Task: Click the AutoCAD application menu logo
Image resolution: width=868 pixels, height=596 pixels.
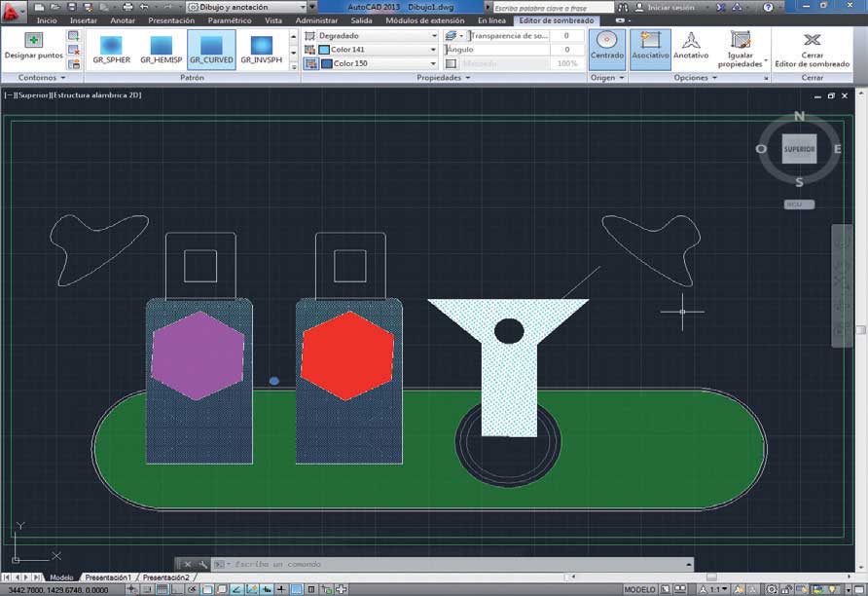Action: (13, 11)
